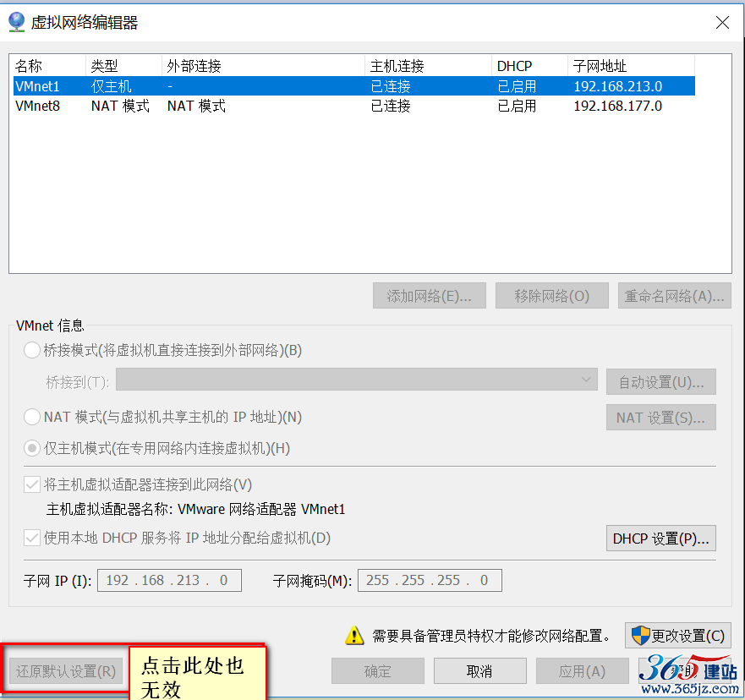Screen dimensions: 745x700
Task: Click 已启用 DHCP cell in VMnet8 row
Action: click(x=517, y=106)
